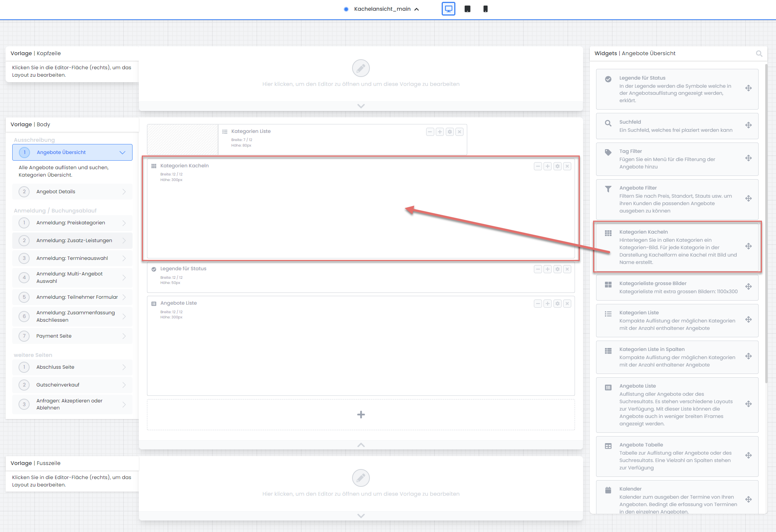
Task: Open settings gear of Kategorien Kacheln widget
Action: [x=557, y=167]
